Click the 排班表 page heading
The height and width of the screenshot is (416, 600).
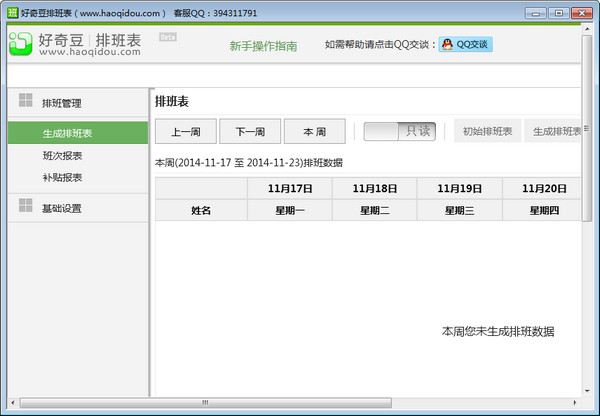[172, 101]
